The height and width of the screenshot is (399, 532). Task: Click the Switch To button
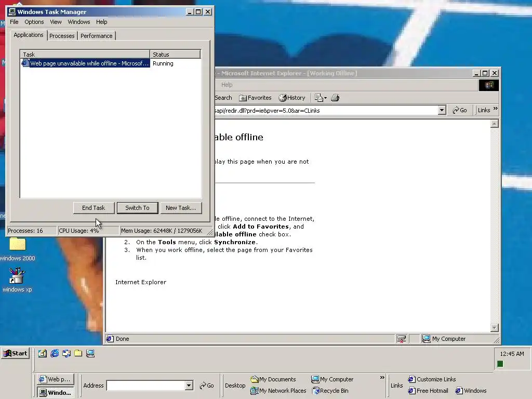[137, 208]
